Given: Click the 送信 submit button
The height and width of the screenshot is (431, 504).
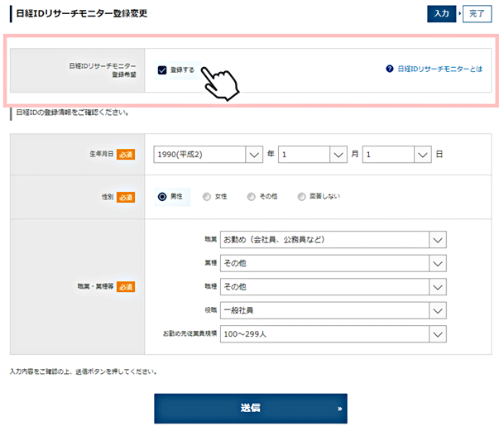Looking at the screenshot, I should click(x=251, y=409).
